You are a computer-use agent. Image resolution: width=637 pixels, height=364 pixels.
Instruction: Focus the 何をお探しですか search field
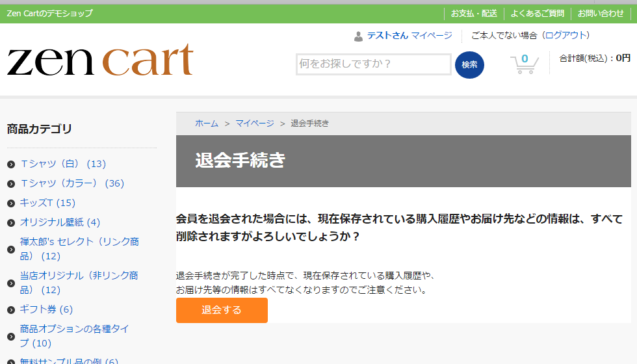[x=373, y=64]
